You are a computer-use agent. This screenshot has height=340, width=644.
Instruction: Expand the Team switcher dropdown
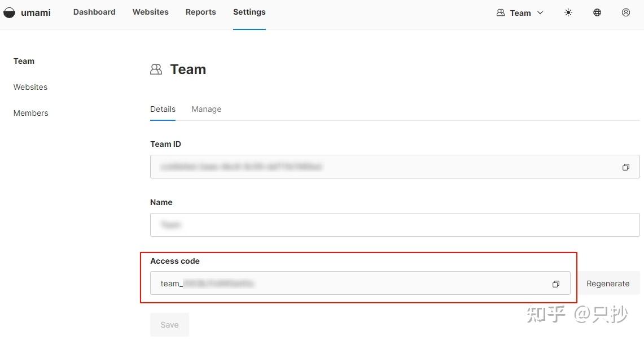[520, 13]
